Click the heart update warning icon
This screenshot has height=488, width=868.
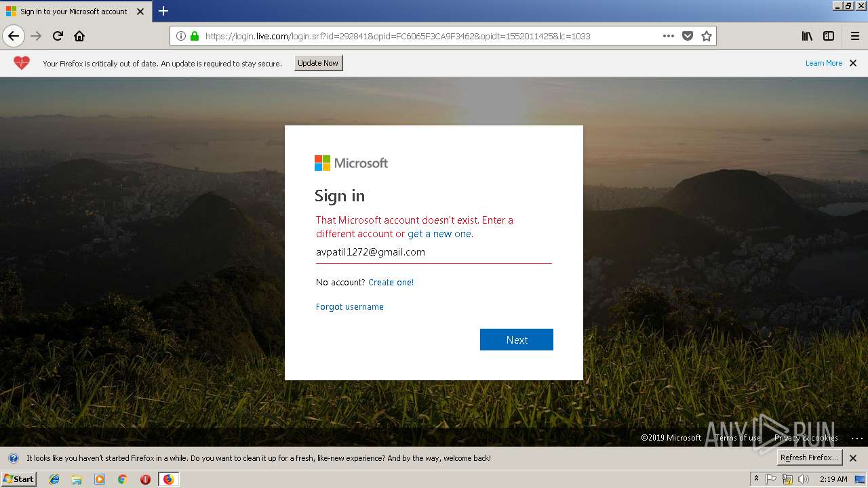22,63
